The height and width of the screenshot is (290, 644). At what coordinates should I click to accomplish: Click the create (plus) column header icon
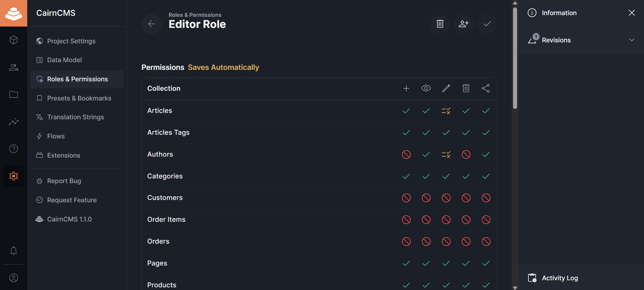pyautogui.click(x=406, y=88)
